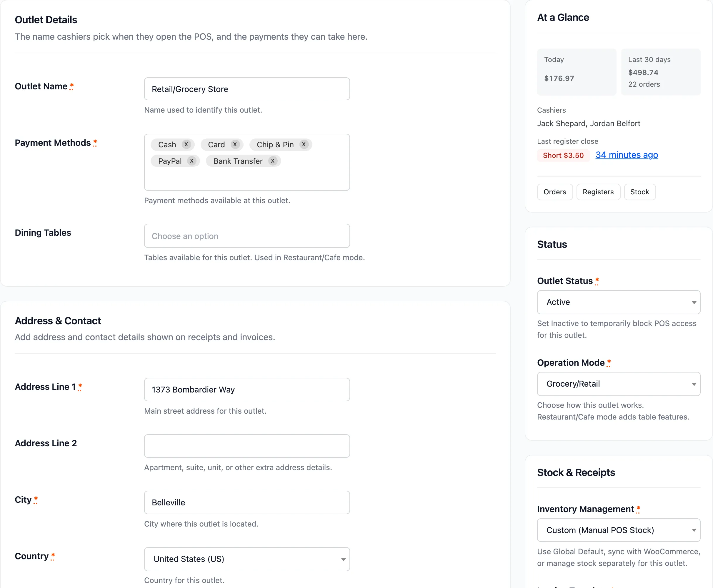Click the Last register close label

(x=568, y=141)
